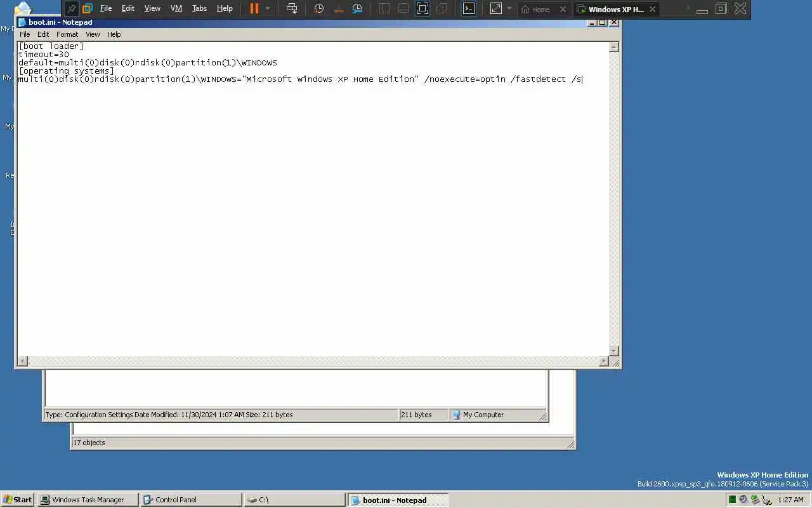Click the default=multi(0) line in Notepad
Image resolution: width=812 pixels, height=508 pixels.
coord(148,63)
